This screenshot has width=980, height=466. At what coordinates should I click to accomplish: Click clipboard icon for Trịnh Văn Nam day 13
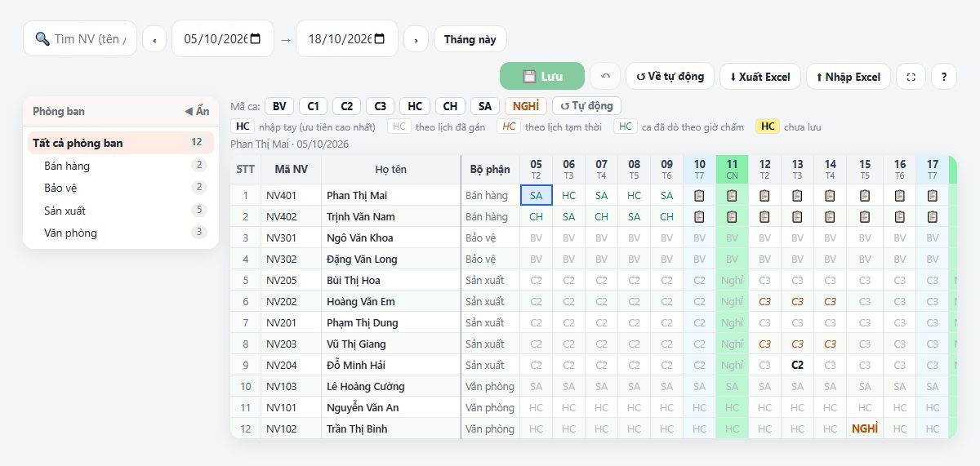pos(798,217)
